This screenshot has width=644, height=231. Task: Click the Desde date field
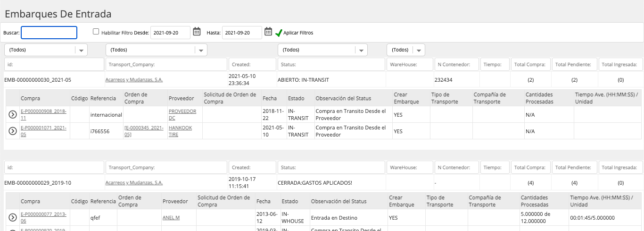[170, 33]
